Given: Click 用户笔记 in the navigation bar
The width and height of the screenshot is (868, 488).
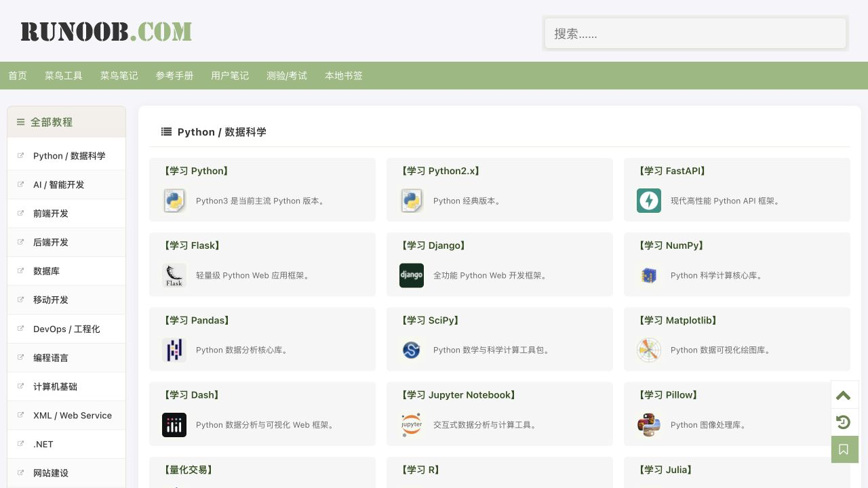Looking at the screenshot, I should [230, 76].
